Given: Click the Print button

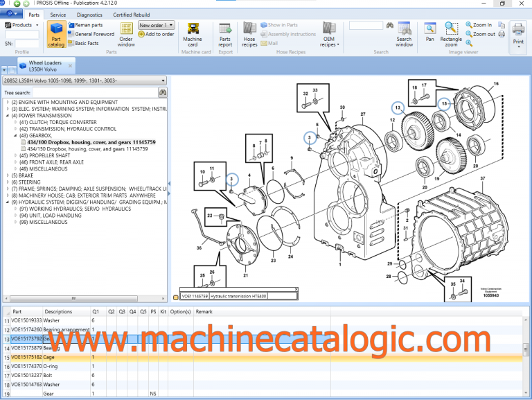Looking at the screenshot, I should [518, 35].
